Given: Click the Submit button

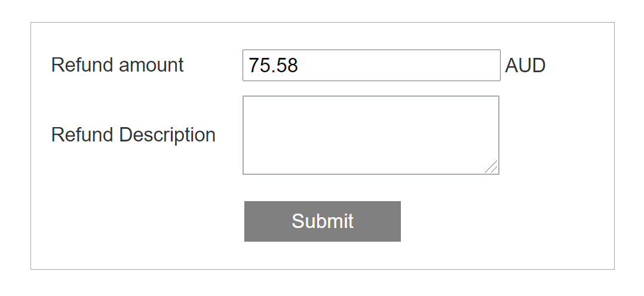Looking at the screenshot, I should coord(322,221).
